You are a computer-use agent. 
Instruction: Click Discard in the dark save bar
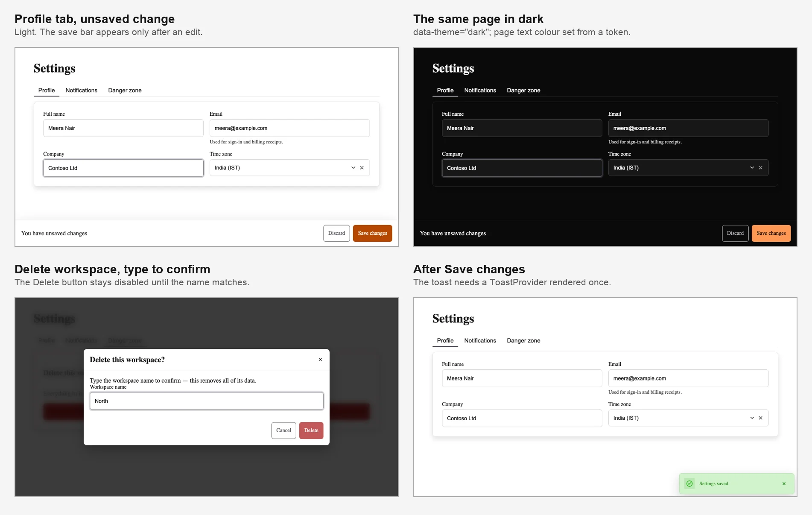click(735, 233)
